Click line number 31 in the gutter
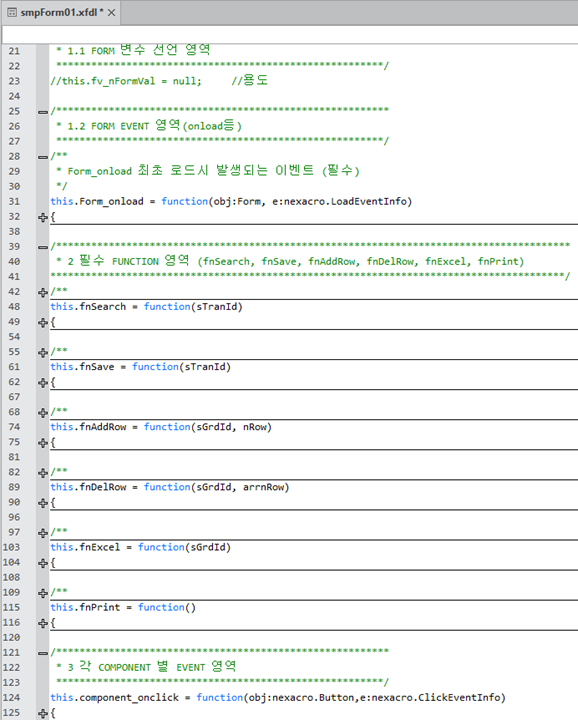This screenshot has height=720, width=578. [x=14, y=202]
